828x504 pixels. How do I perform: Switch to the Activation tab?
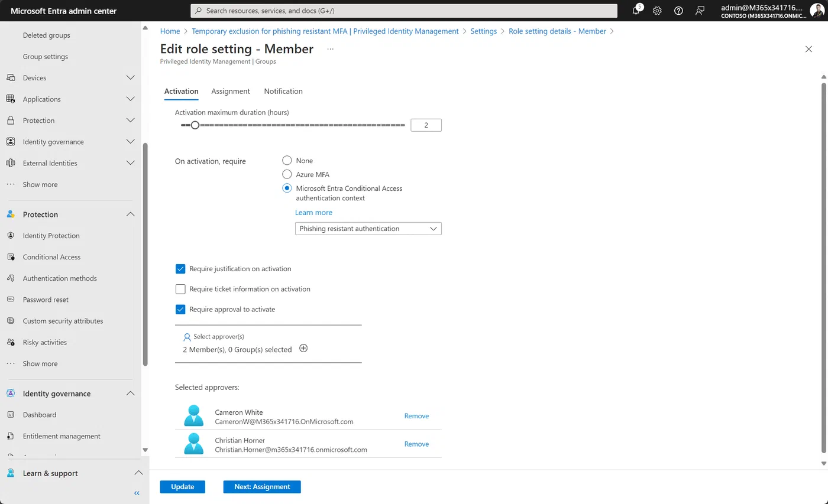coord(181,92)
